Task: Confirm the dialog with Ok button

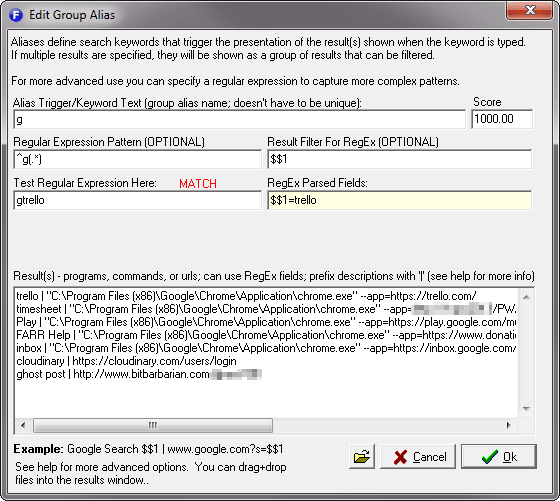Action: pyautogui.click(x=499, y=456)
